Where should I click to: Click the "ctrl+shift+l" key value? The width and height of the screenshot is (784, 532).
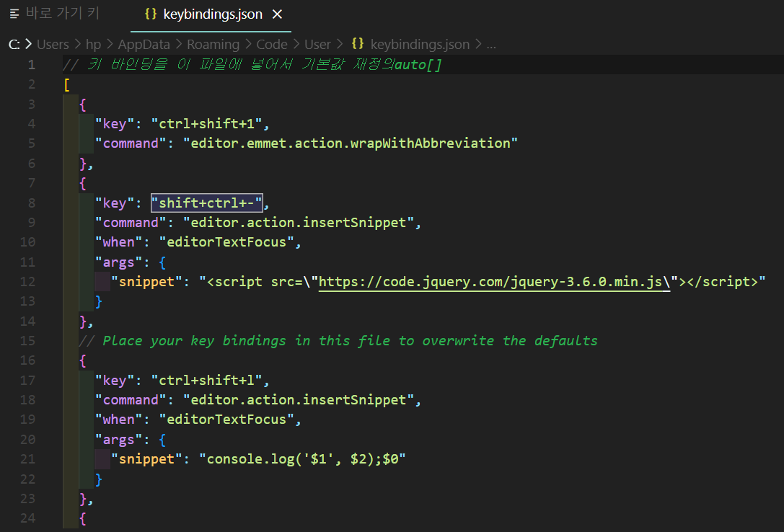[x=206, y=380]
